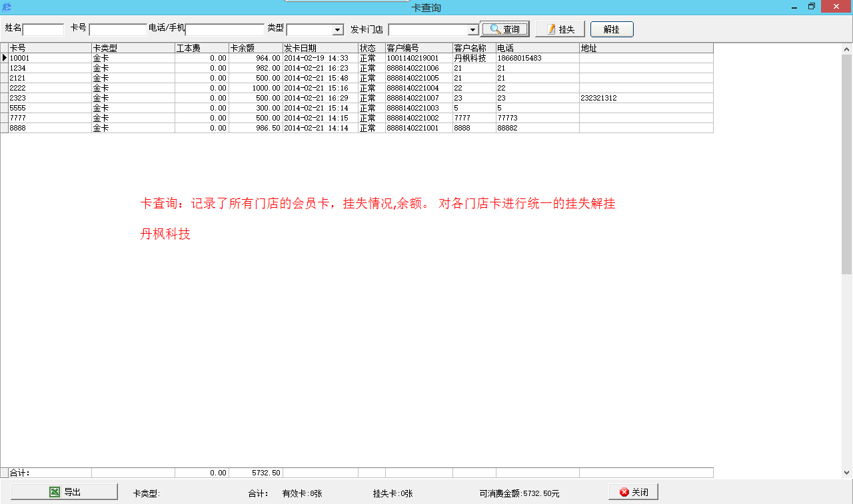Click phone cell 77773
Screen dimensions: 853x504
[x=538, y=118]
